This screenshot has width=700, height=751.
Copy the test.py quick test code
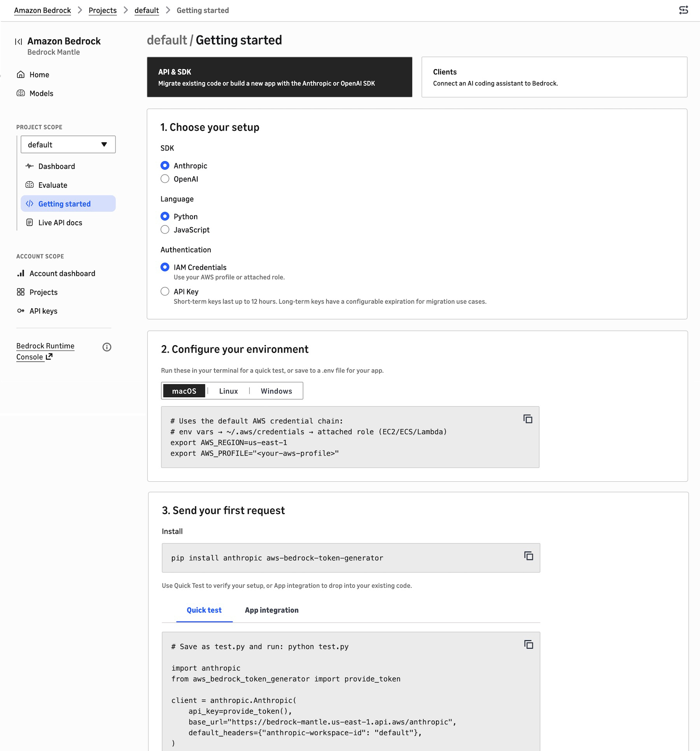coord(528,644)
